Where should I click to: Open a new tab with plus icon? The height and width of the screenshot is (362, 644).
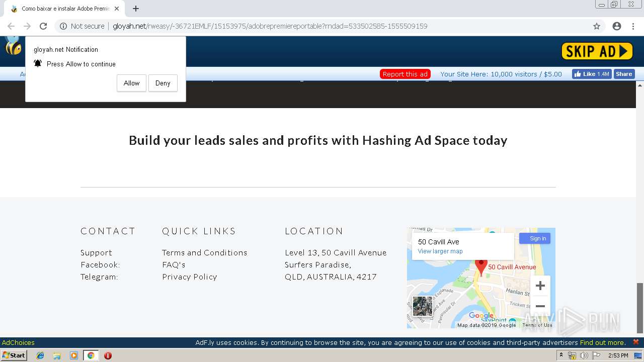[x=136, y=9]
